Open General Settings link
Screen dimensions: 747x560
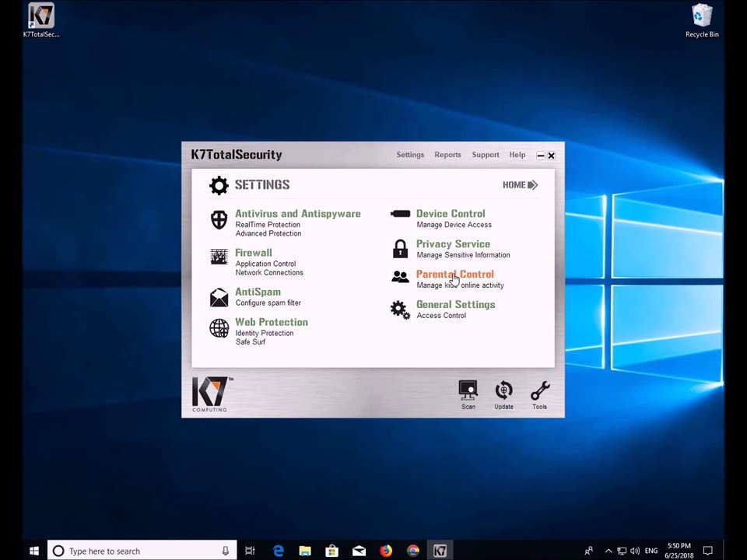pyautogui.click(x=456, y=305)
